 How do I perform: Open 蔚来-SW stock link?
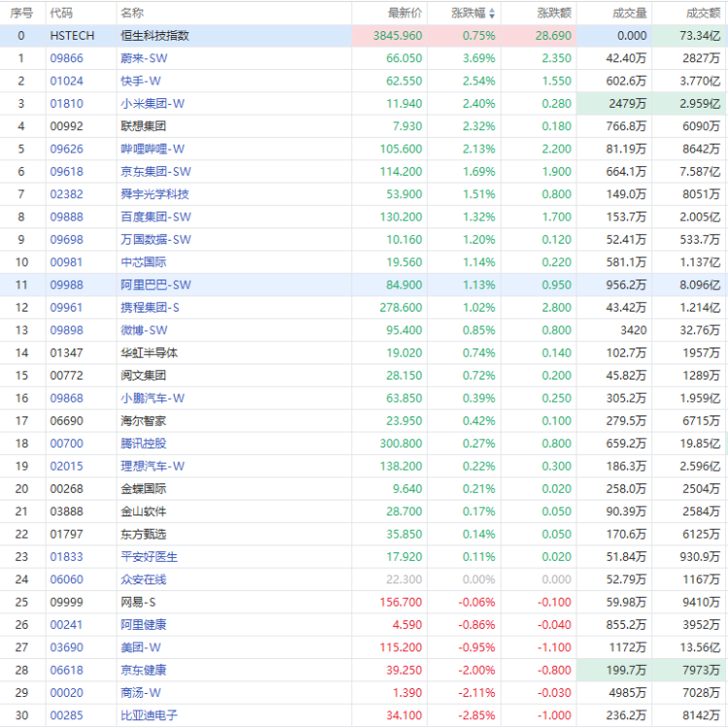144,58
